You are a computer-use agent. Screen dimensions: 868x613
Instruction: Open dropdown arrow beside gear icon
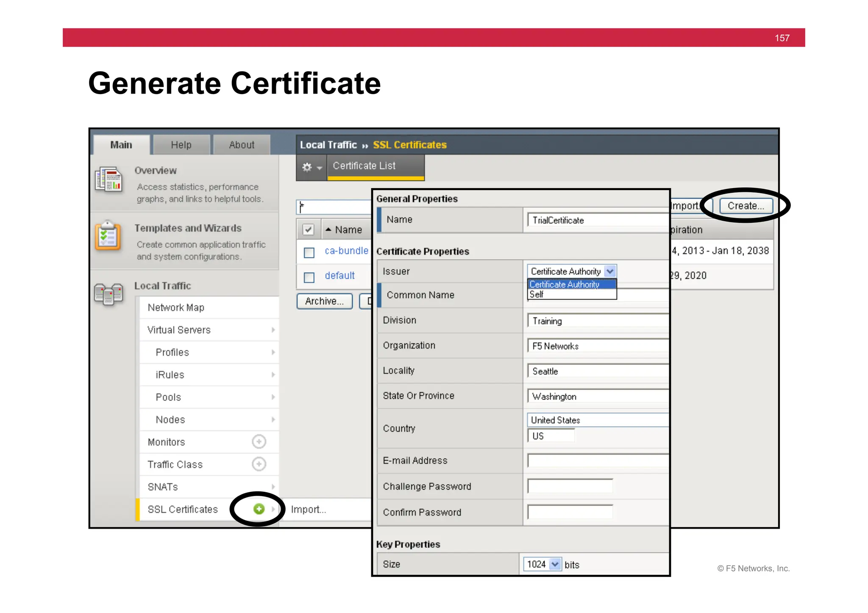[x=320, y=168]
